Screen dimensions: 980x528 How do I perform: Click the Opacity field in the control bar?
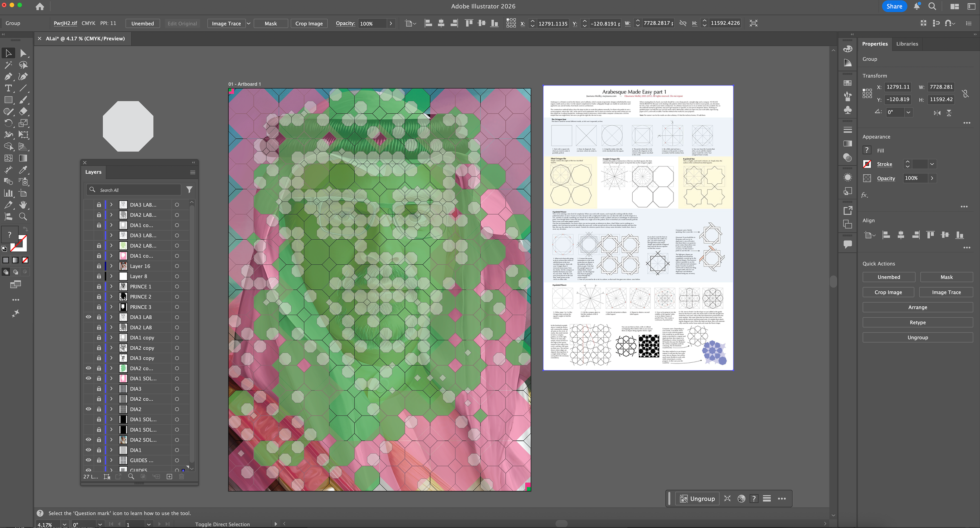[x=372, y=24]
